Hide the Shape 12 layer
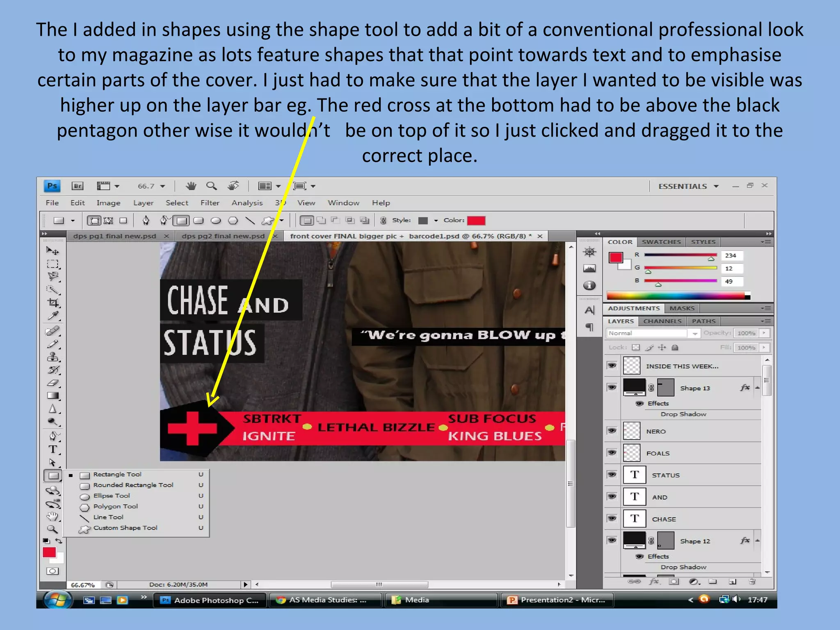 pyautogui.click(x=612, y=540)
